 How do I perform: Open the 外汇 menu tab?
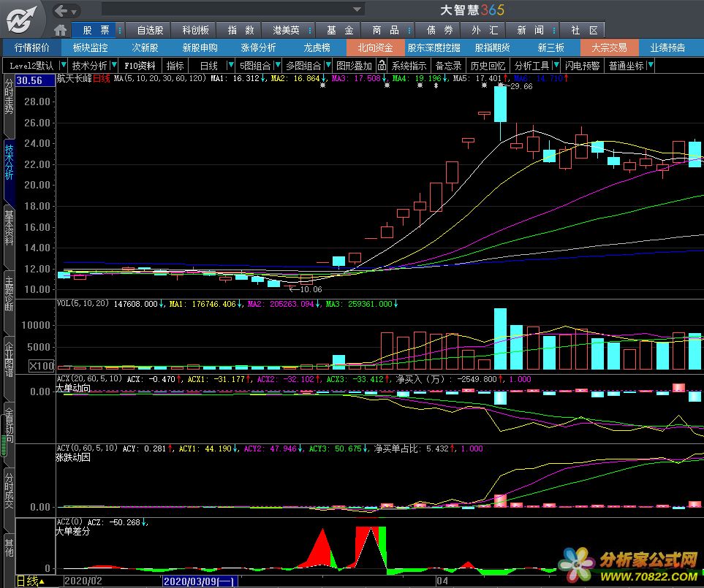click(x=485, y=30)
